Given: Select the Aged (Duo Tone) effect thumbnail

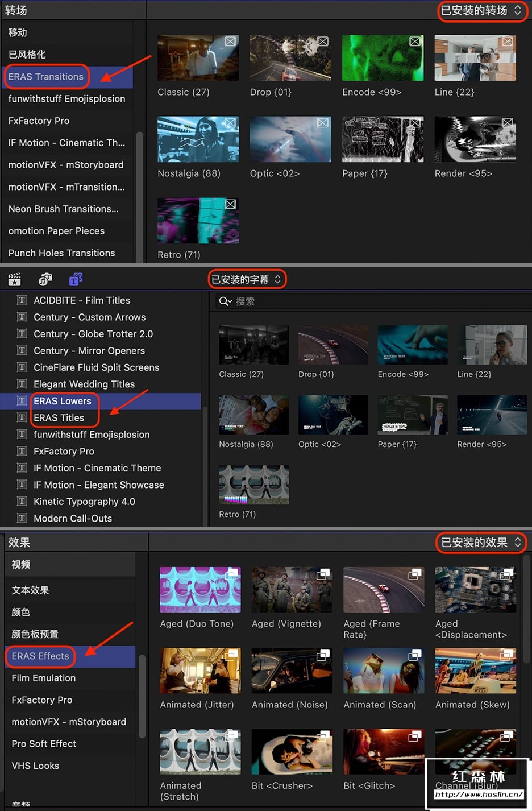Looking at the screenshot, I should [x=200, y=589].
